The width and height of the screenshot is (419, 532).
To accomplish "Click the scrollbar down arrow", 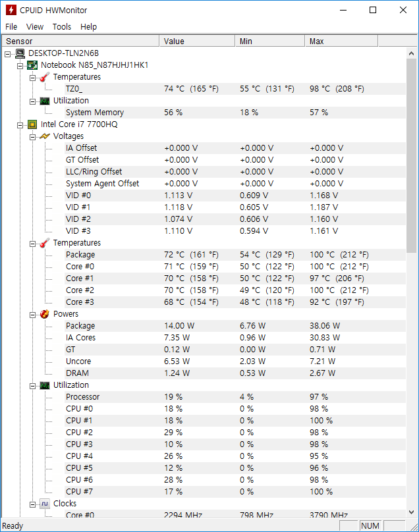I will (x=412, y=512).
